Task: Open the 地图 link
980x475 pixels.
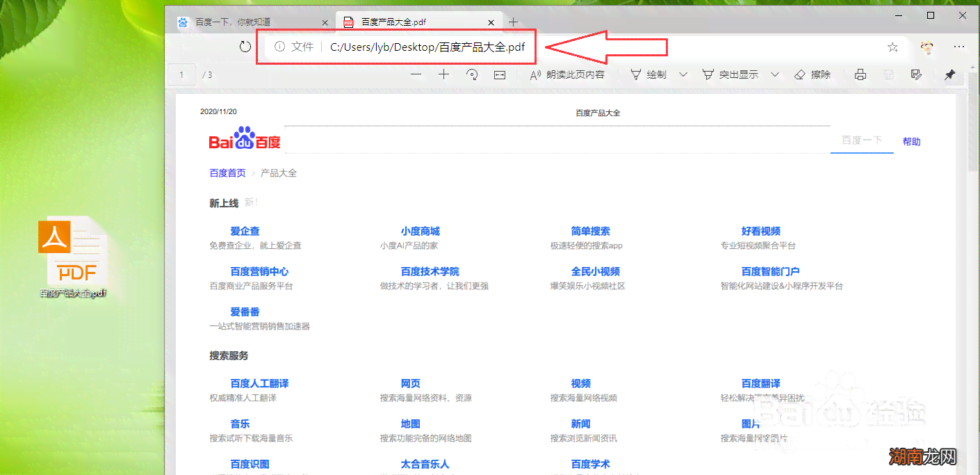Action: coord(410,424)
